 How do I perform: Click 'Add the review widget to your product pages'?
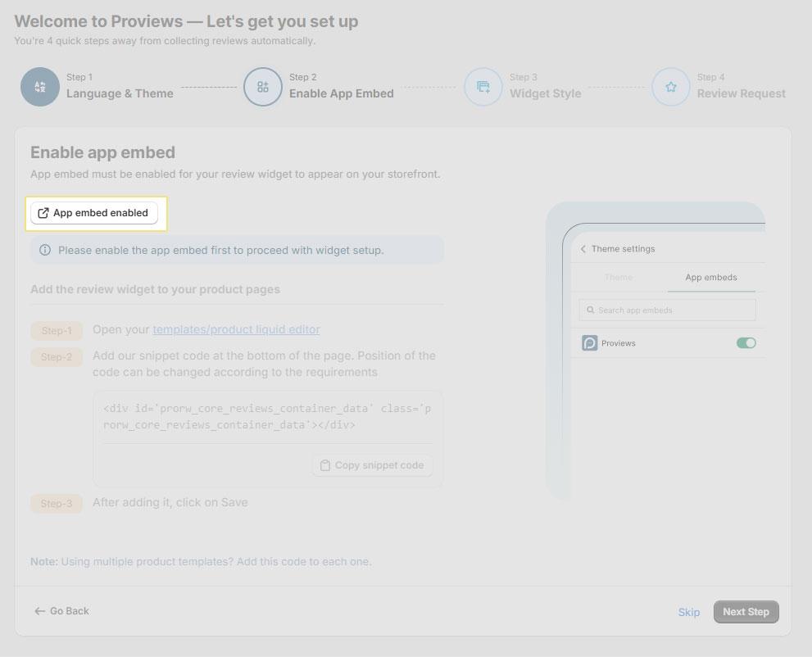[x=155, y=289]
